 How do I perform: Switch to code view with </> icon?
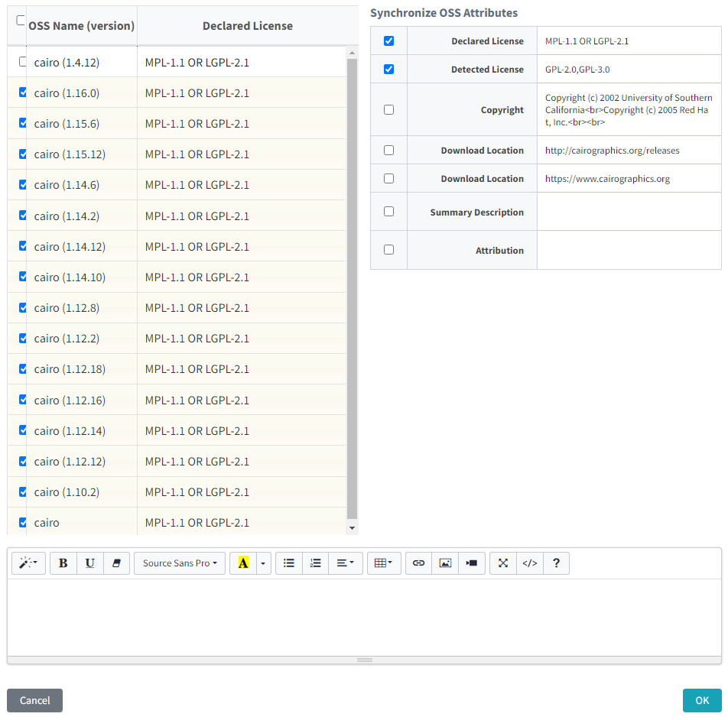pyautogui.click(x=530, y=563)
